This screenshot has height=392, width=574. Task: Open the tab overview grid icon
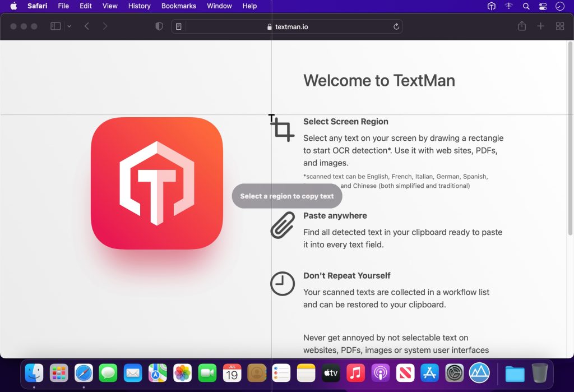[x=559, y=26]
